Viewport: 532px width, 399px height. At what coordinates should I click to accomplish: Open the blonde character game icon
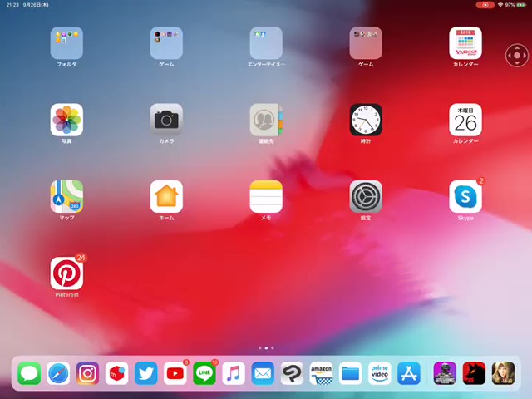point(503,373)
